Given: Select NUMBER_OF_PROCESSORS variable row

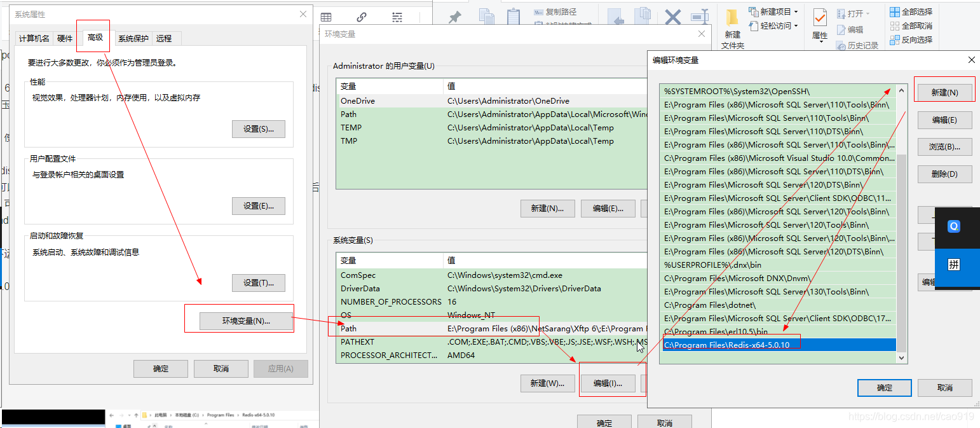Looking at the screenshot, I should pos(493,302).
